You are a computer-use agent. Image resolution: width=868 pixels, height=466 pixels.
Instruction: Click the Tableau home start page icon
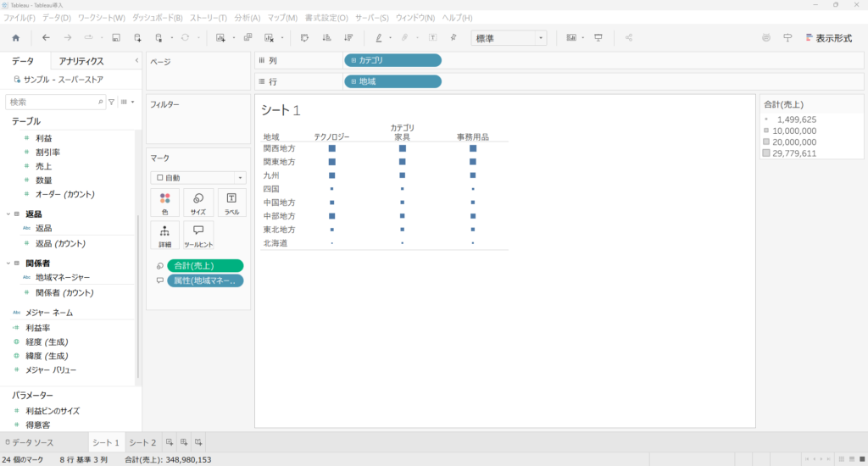[x=15, y=38]
